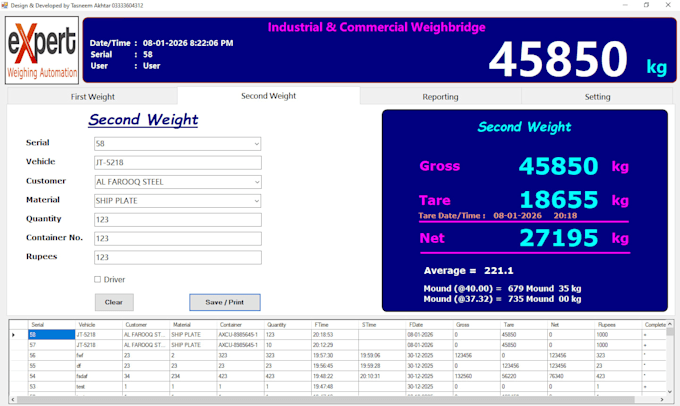680x406 pixels.
Task: Click the Customer column header
Action: pos(146,325)
